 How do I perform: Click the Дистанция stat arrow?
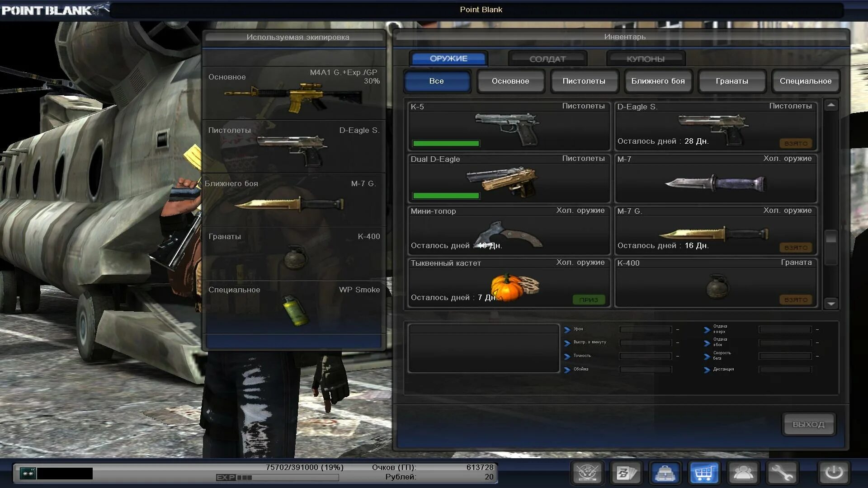[707, 370]
